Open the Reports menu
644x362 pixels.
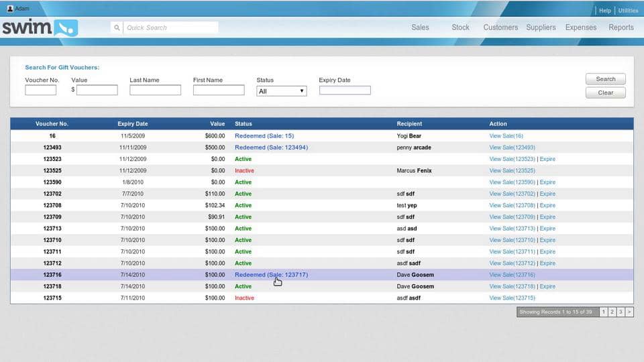[x=621, y=27]
